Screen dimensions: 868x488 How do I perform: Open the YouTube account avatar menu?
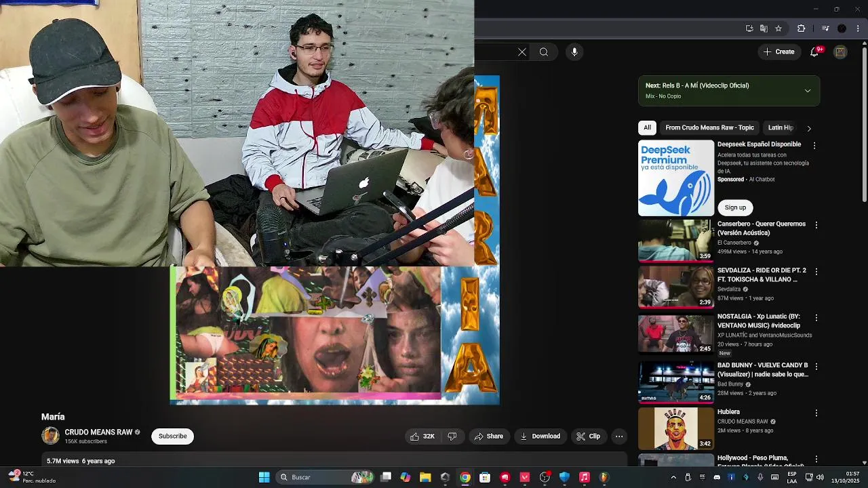point(840,52)
